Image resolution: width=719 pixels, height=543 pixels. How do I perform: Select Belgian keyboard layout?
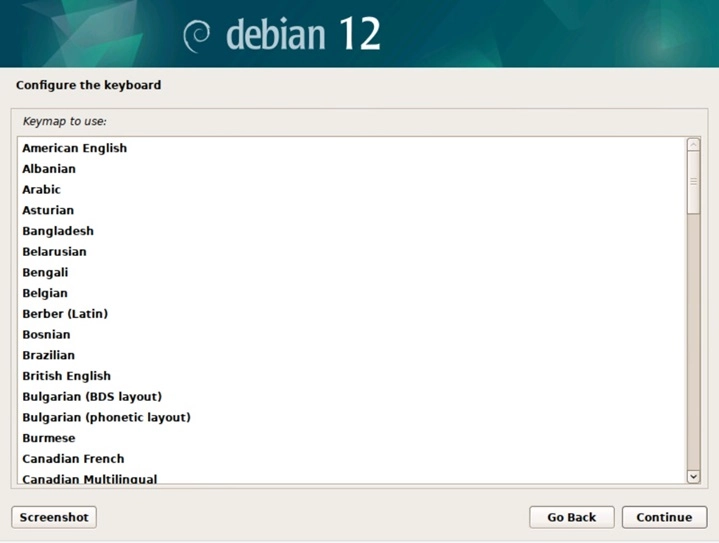click(352, 293)
